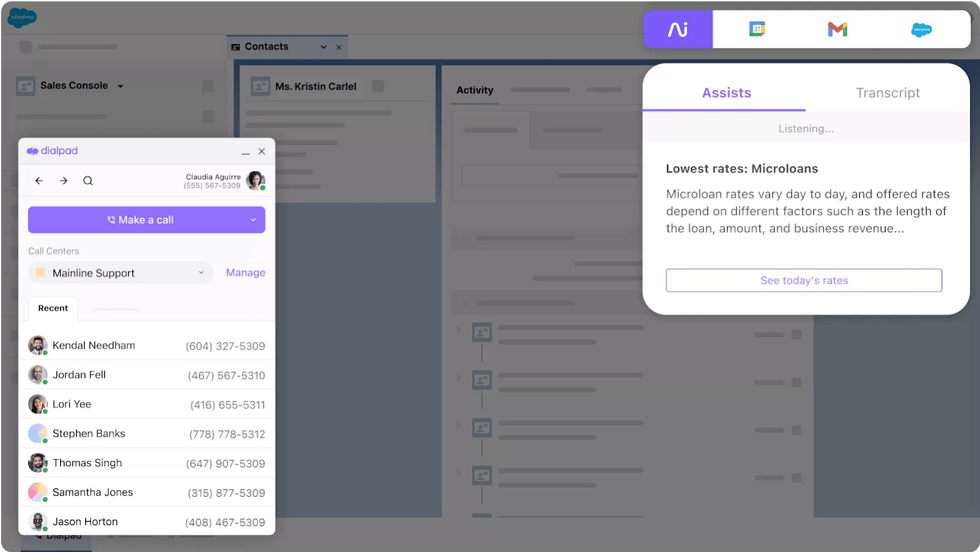Select the Salesforce icon in the integrations bar
This screenshot has height=552, width=980.
coord(921,29)
